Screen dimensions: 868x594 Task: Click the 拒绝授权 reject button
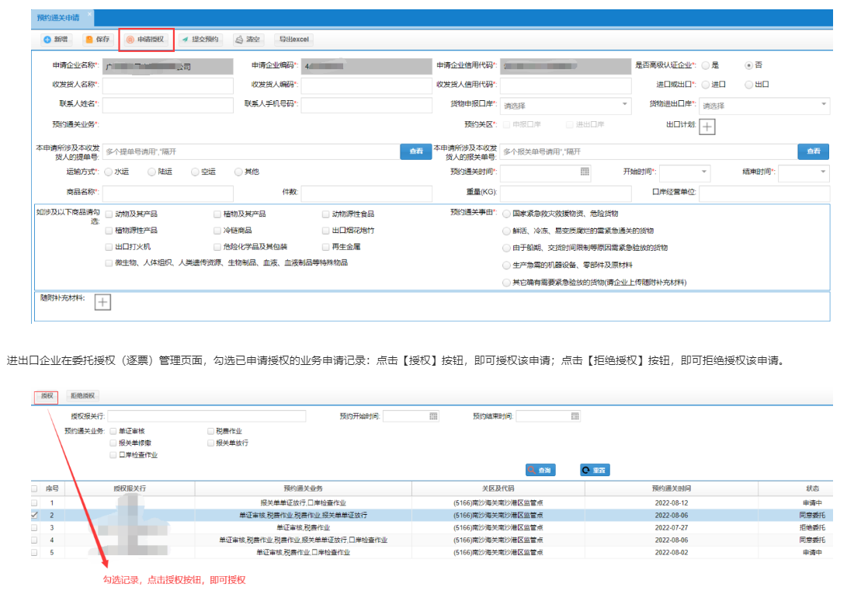82,396
